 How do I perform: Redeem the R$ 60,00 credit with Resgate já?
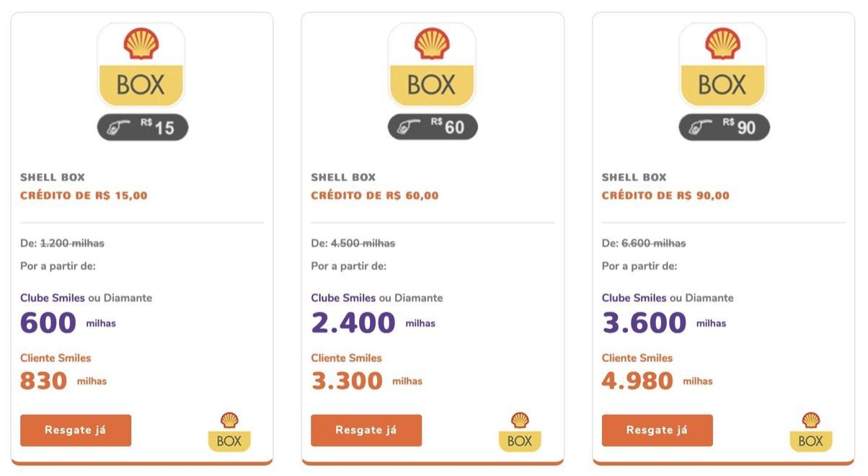click(366, 431)
